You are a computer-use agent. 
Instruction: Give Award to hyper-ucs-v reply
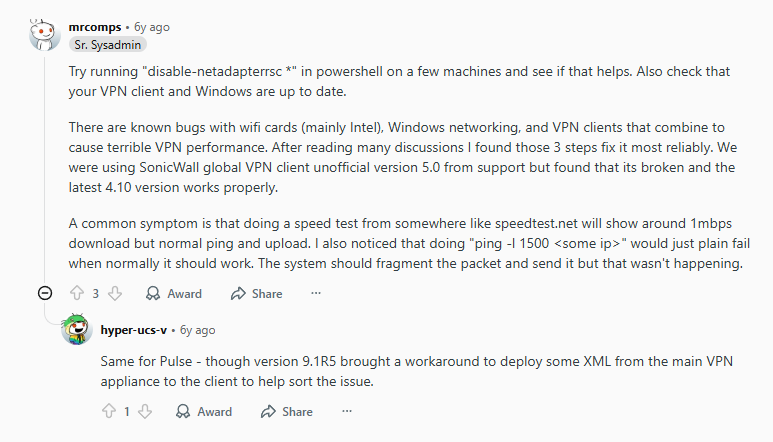pos(204,411)
